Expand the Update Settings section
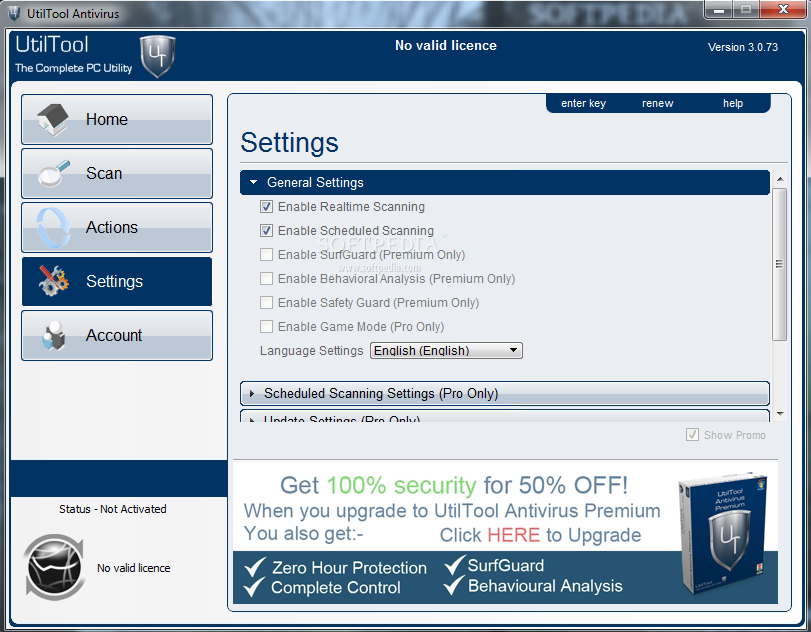The image size is (811, 632). pos(504,416)
